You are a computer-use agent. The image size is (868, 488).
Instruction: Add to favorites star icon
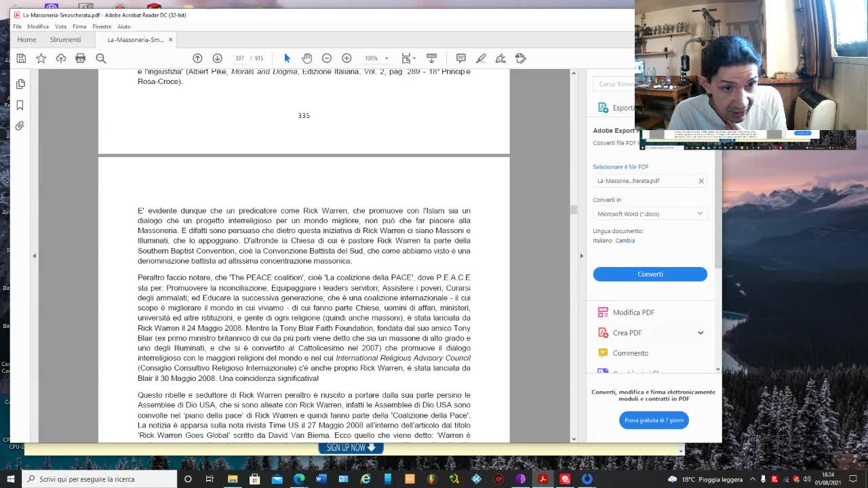click(41, 58)
